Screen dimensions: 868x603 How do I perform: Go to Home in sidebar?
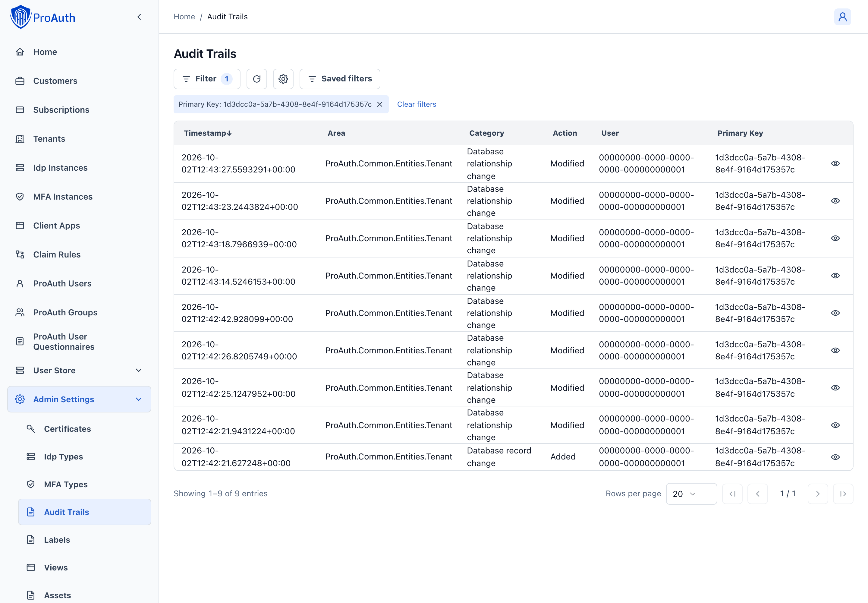79,52
